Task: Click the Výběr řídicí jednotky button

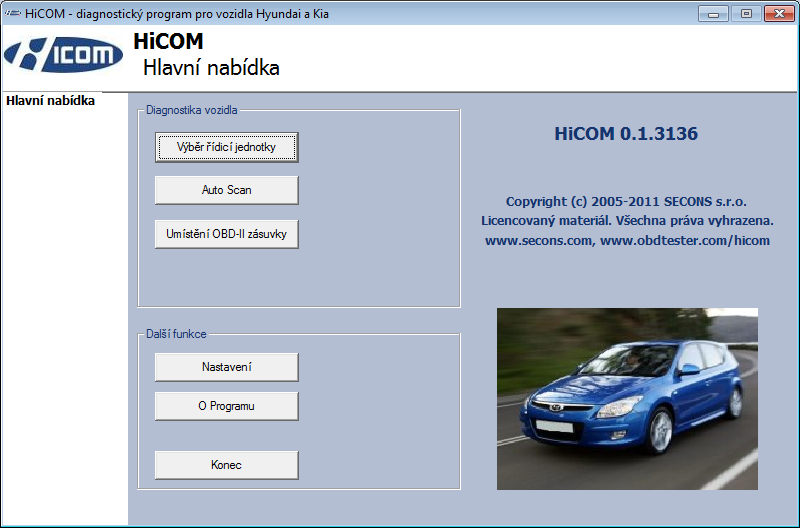Action: (x=227, y=147)
